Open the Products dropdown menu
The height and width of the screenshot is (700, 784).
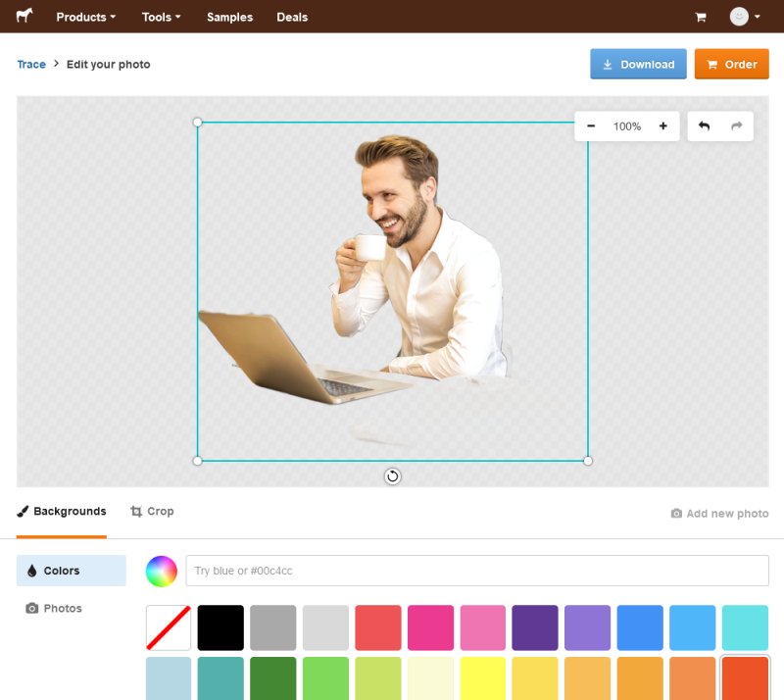pyautogui.click(x=85, y=17)
